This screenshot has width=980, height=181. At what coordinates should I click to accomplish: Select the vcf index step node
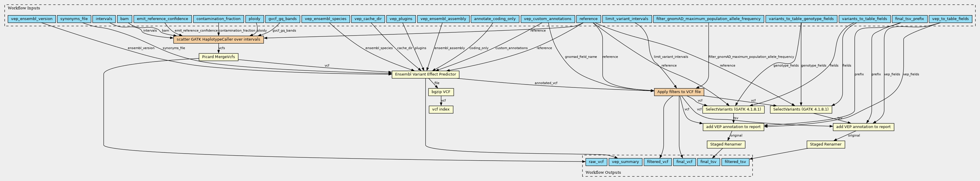pos(441,110)
